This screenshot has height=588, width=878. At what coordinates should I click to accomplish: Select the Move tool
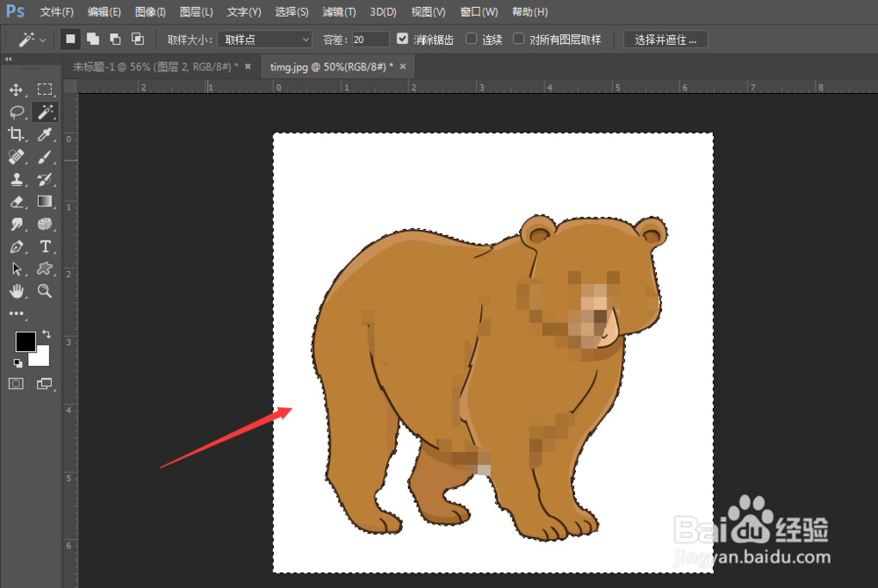pyautogui.click(x=16, y=90)
